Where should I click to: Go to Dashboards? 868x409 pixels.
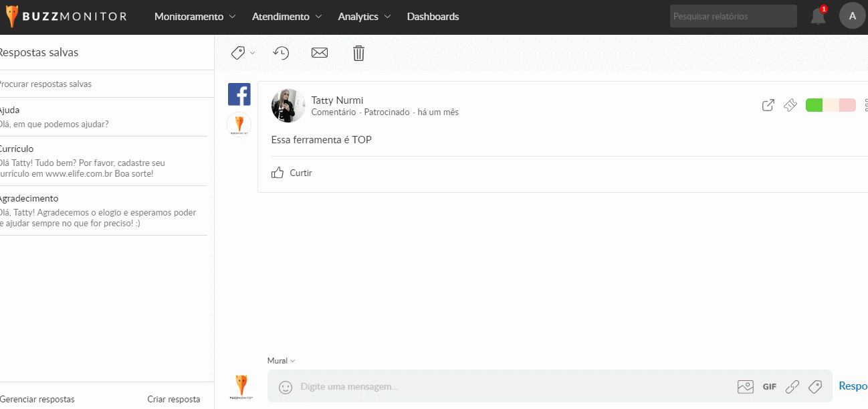click(x=433, y=17)
